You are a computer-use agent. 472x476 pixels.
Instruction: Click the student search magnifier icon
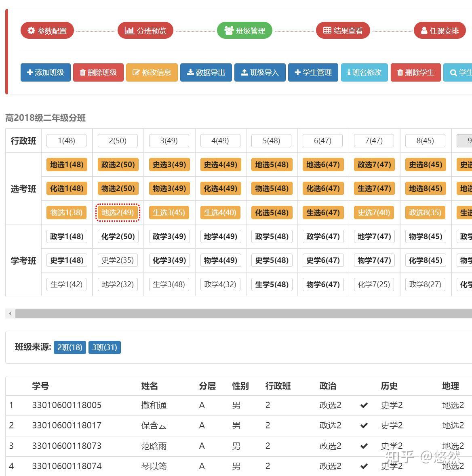(x=453, y=73)
